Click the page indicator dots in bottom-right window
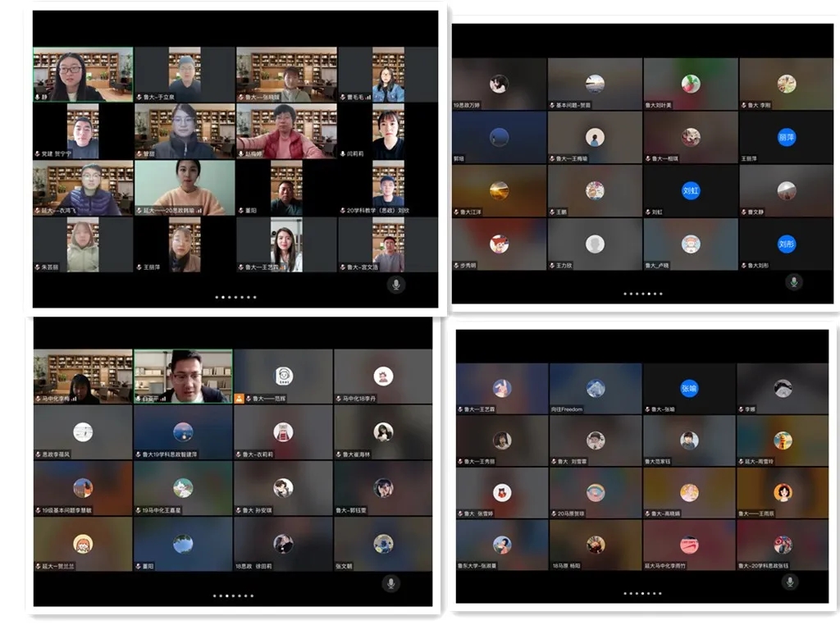Viewport: 840px width, 630px height. coord(643,593)
